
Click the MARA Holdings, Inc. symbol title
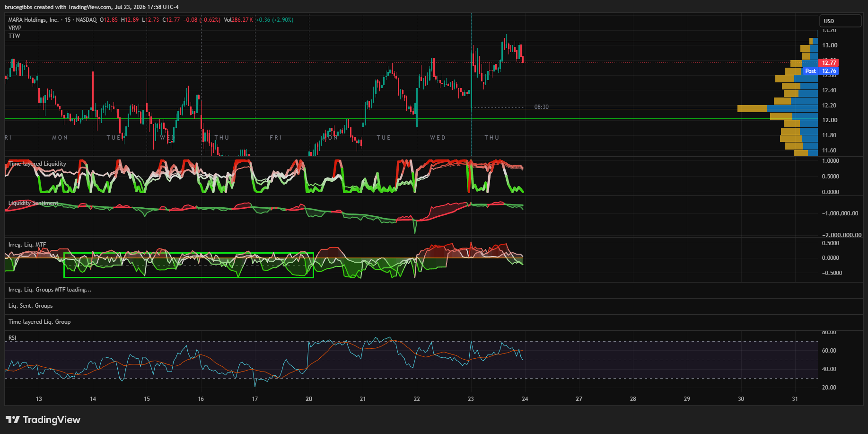33,20
